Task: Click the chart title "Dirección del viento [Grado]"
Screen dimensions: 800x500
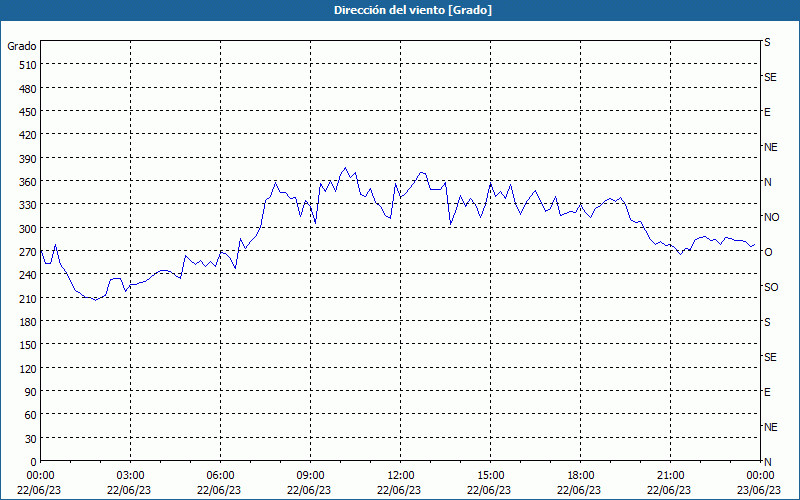Action: click(x=399, y=10)
